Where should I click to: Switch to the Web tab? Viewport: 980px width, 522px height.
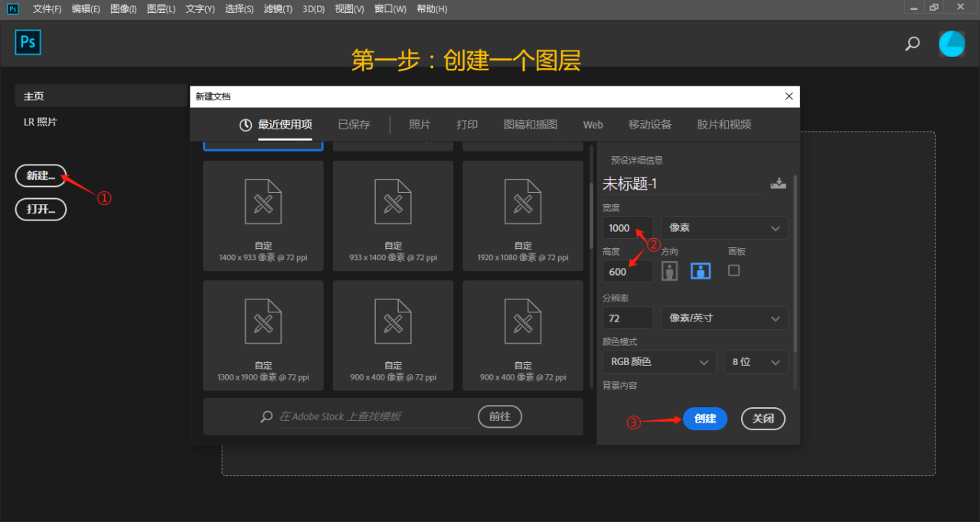click(593, 125)
